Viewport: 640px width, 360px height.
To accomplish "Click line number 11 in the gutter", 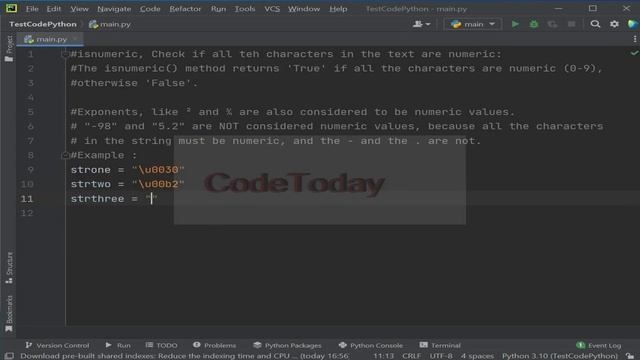I will point(27,198).
